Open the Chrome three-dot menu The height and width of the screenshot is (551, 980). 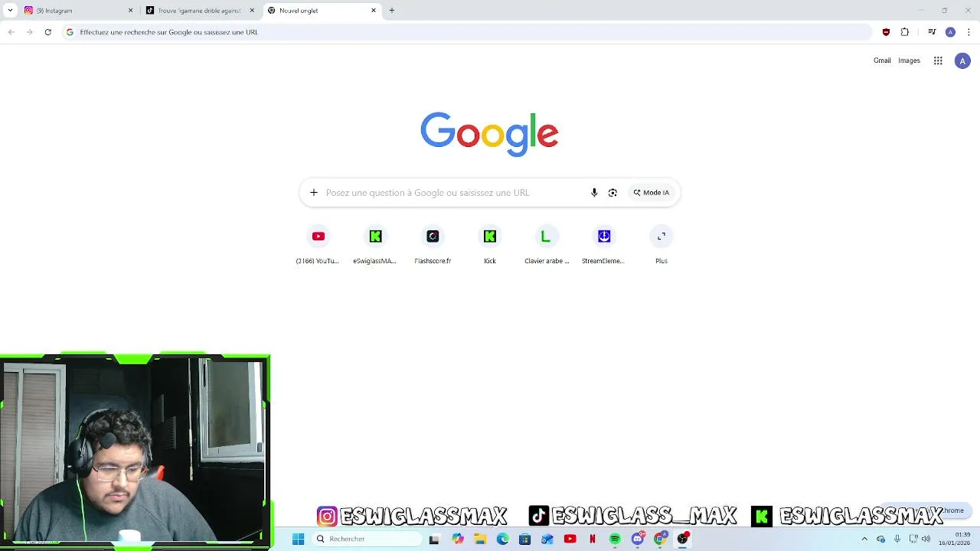pyautogui.click(x=969, y=32)
